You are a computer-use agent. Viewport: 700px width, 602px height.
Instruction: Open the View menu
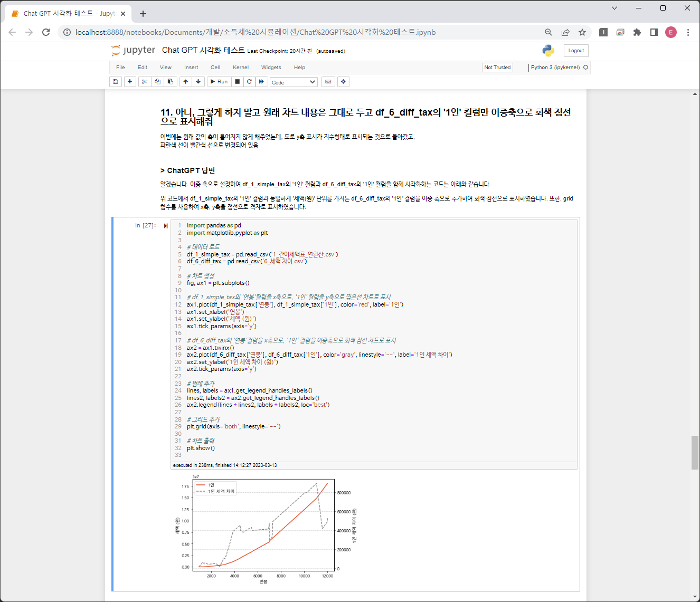coord(166,68)
